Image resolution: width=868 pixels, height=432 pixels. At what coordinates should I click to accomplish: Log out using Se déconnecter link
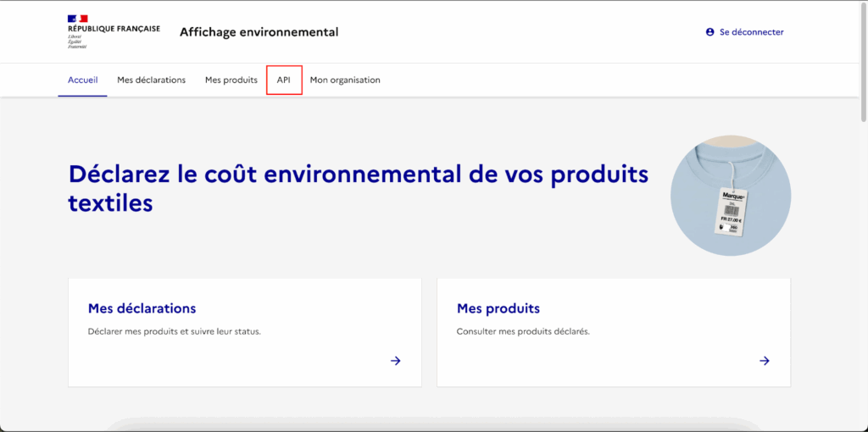[751, 32]
